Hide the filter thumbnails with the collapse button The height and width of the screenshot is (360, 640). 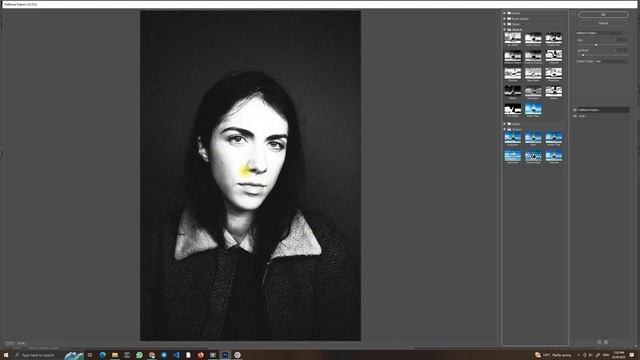(x=573, y=14)
